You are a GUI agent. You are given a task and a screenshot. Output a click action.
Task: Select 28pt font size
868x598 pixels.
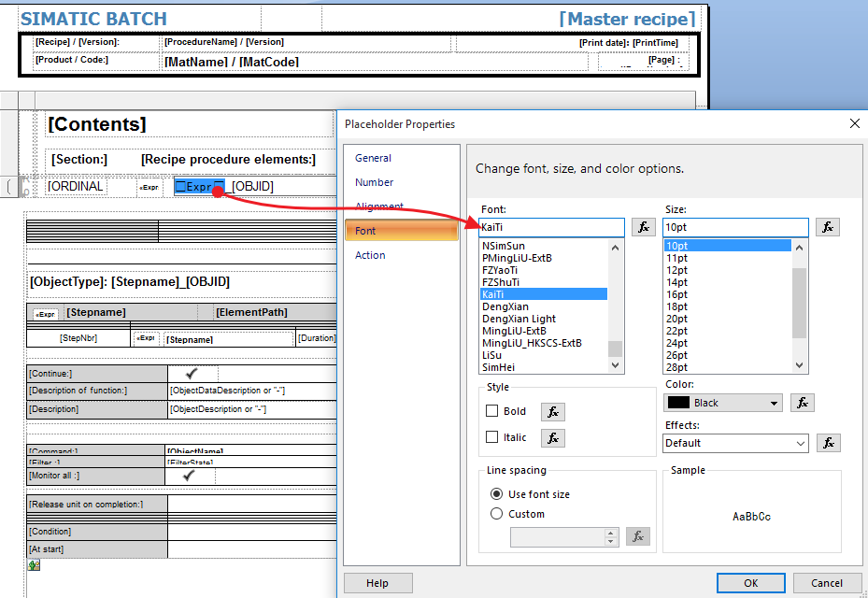point(728,367)
